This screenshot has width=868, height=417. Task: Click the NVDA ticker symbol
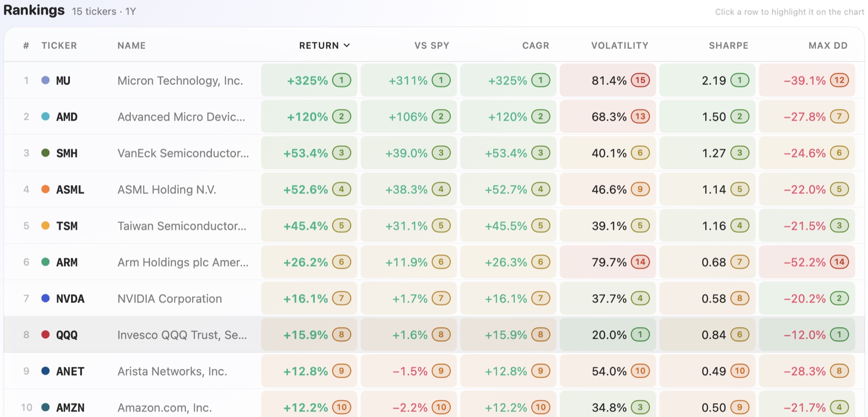pos(70,299)
